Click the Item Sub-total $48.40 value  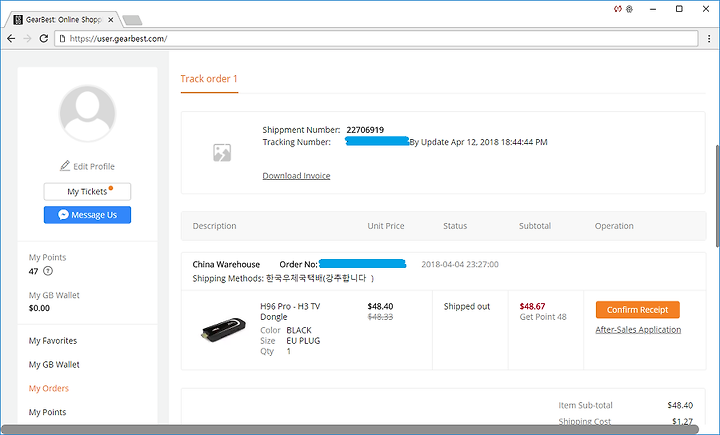[680, 405]
